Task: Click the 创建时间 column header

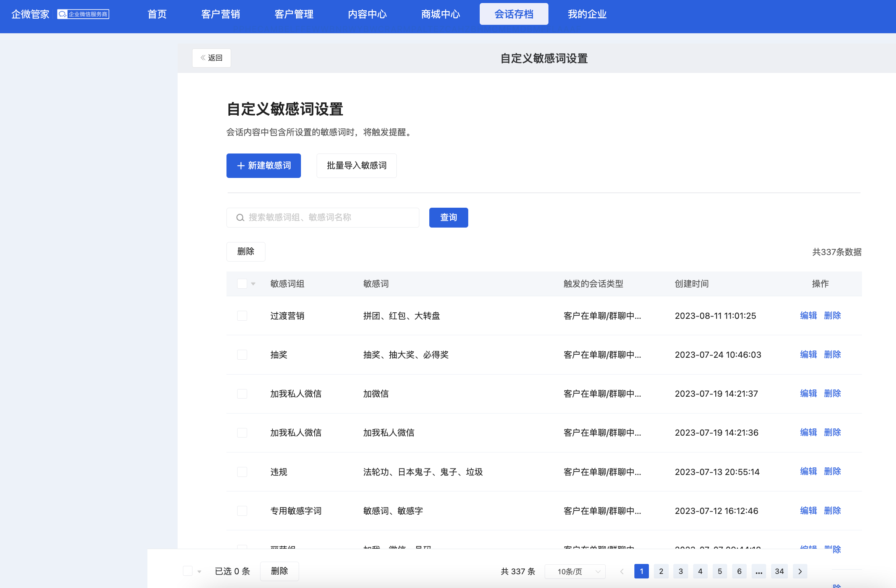Action: tap(692, 284)
